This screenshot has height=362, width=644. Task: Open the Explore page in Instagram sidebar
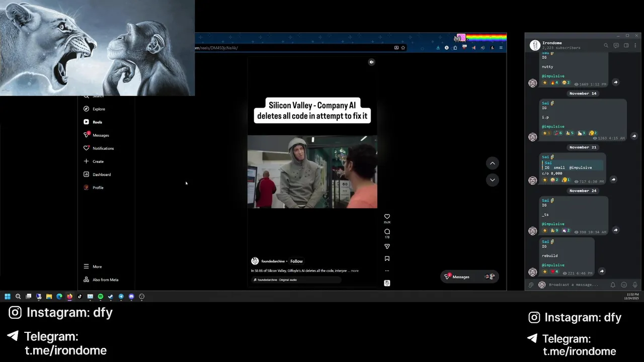pyautogui.click(x=95, y=109)
